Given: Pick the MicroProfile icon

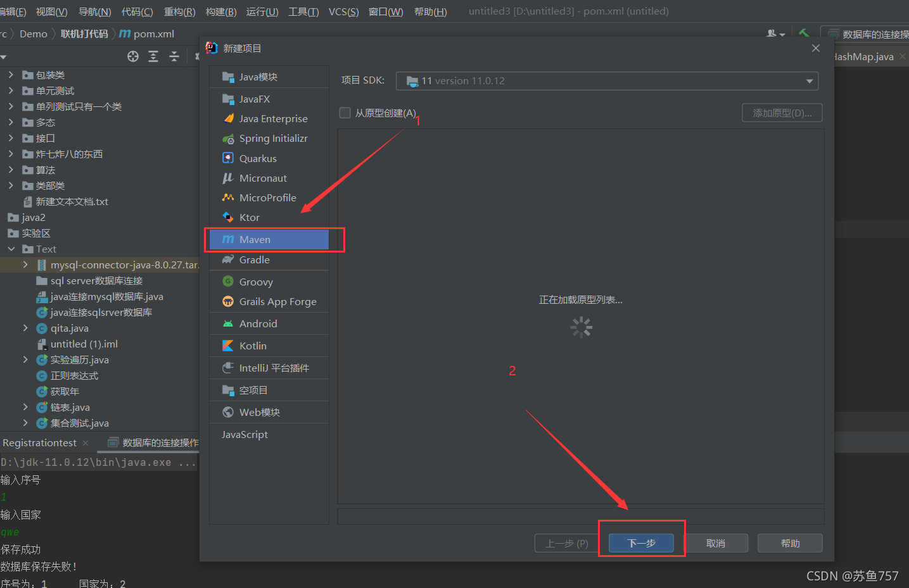Looking at the screenshot, I should (228, 197).
